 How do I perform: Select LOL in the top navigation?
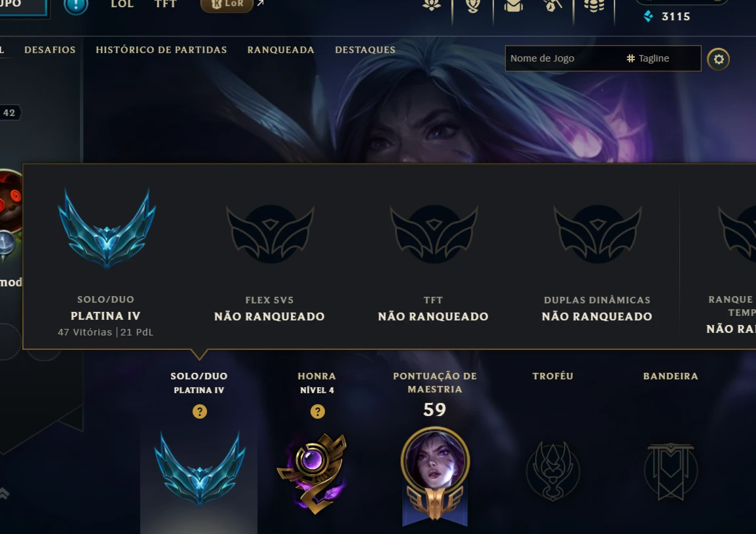pos(122,5)
